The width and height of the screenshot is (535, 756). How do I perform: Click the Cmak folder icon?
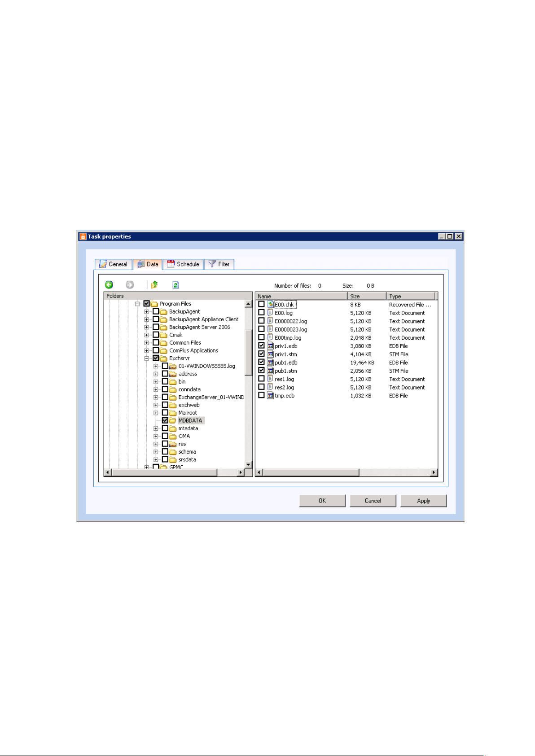coord(164,335)
